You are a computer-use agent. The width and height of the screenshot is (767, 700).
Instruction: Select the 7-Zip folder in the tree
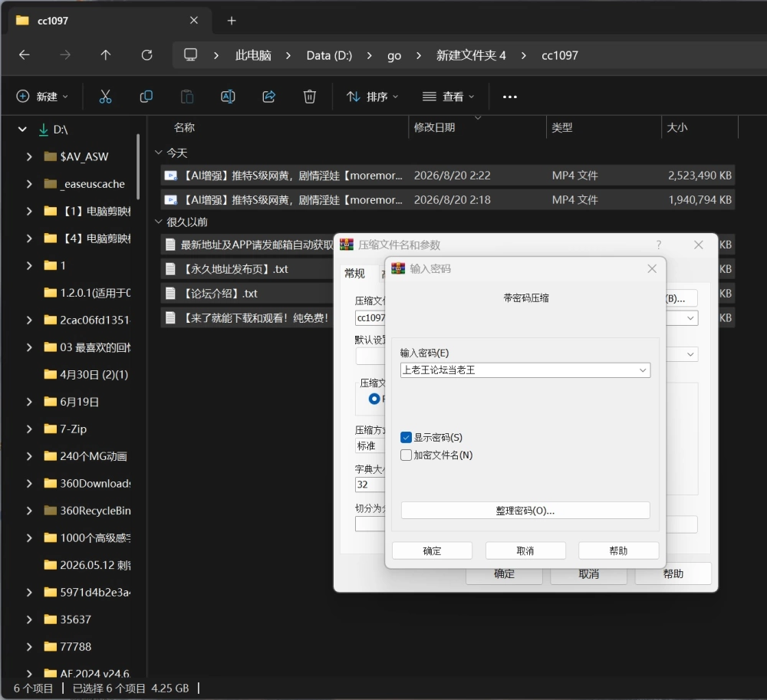pyautogui.click(x=73, y=429)
